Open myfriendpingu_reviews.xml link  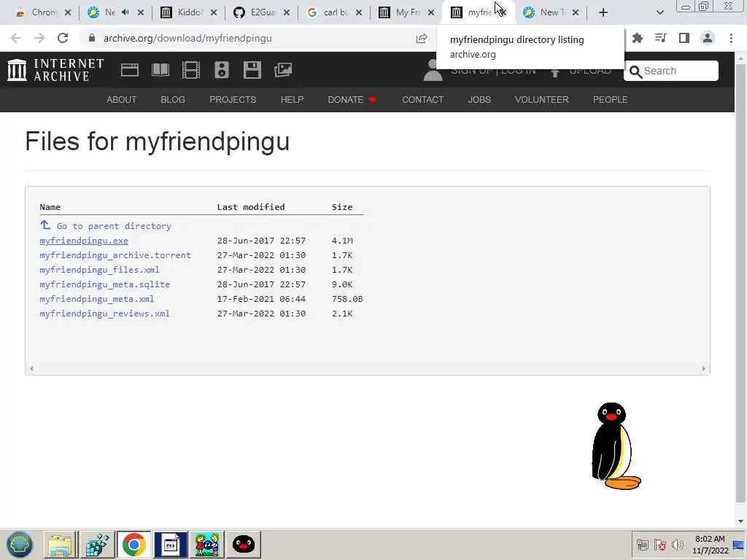(105, 314)
